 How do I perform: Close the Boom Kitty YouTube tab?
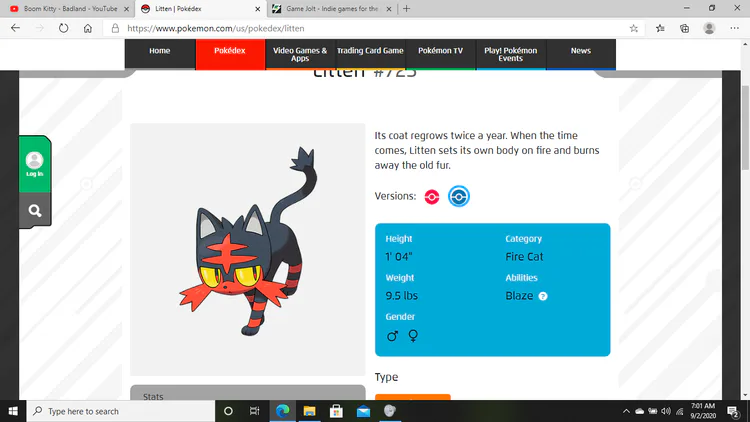(126, 9)
